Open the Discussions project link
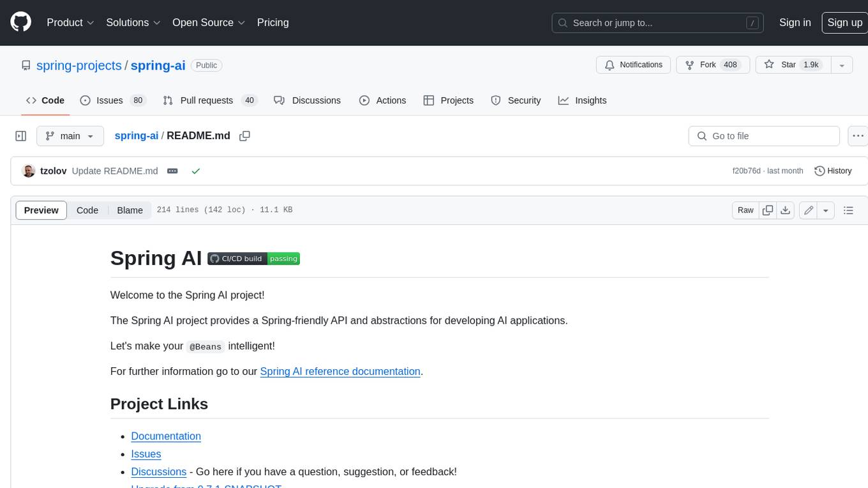 click(159, 472)
